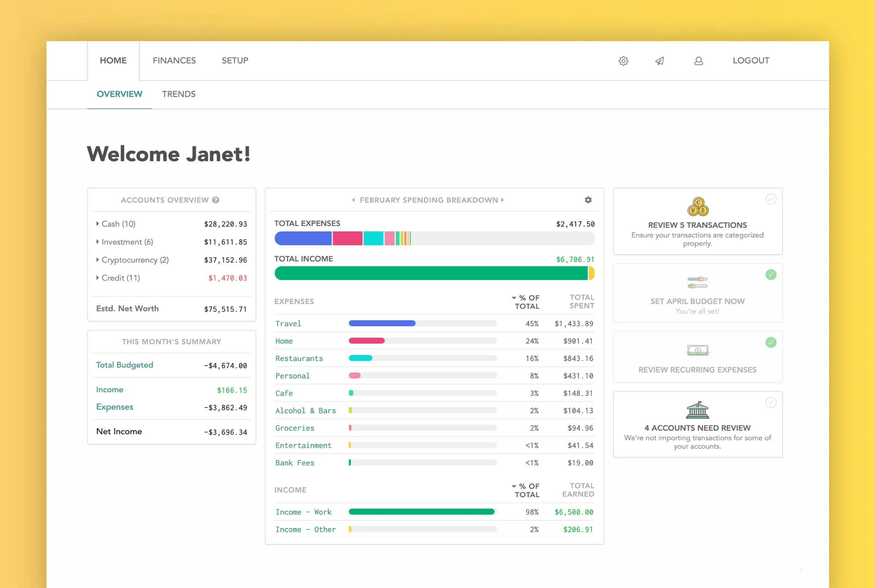
Task: Click help icon beside Accounts Overview
Action: tap(216, 200)
